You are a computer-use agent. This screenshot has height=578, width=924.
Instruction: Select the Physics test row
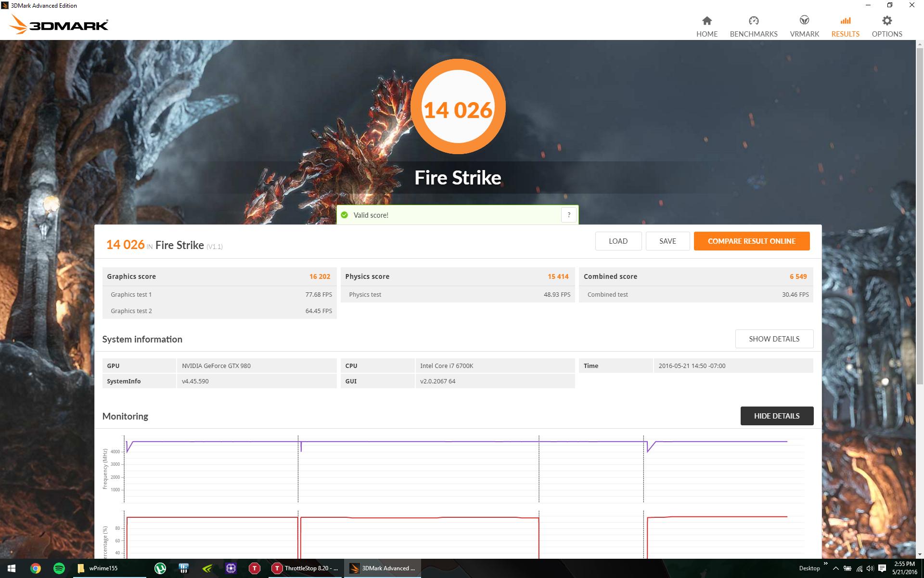(x=458, y=294)
